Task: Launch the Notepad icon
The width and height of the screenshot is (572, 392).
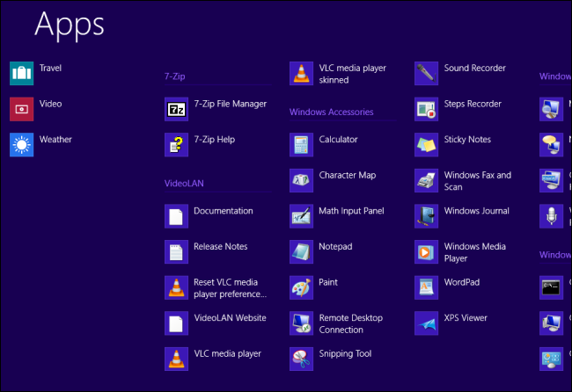Action: coord(301,251)
